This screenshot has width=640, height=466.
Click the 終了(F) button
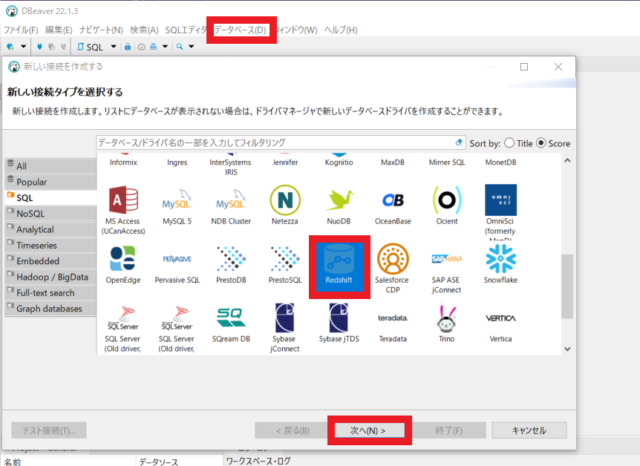[449, 430]
